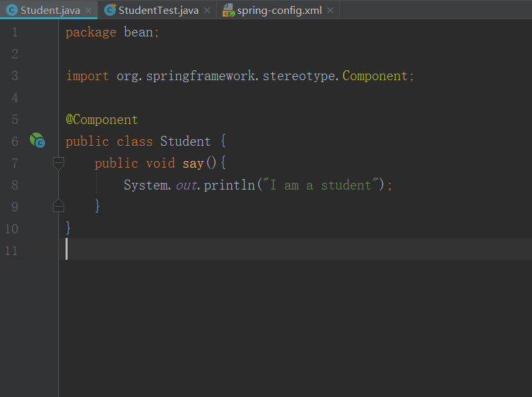
Task: Click the class name Student on line 6
Action: [x=186, y=141]
